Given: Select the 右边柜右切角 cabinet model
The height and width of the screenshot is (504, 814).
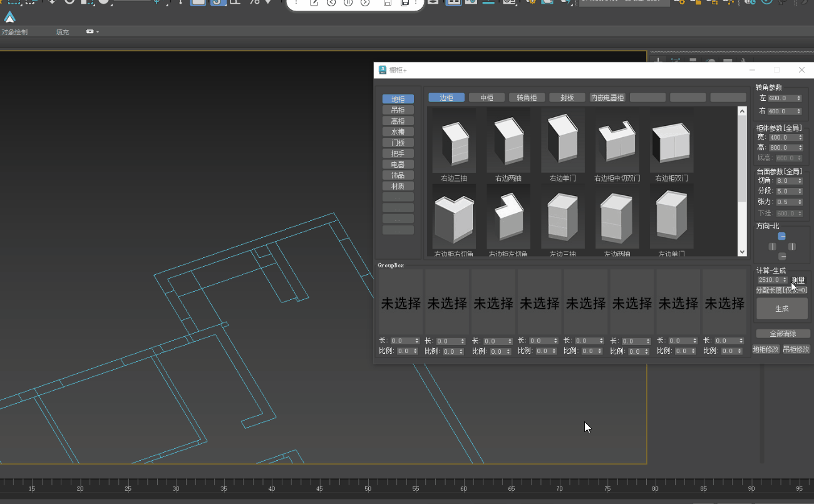Looking at the screenshot, I should (x=454, y=217).
